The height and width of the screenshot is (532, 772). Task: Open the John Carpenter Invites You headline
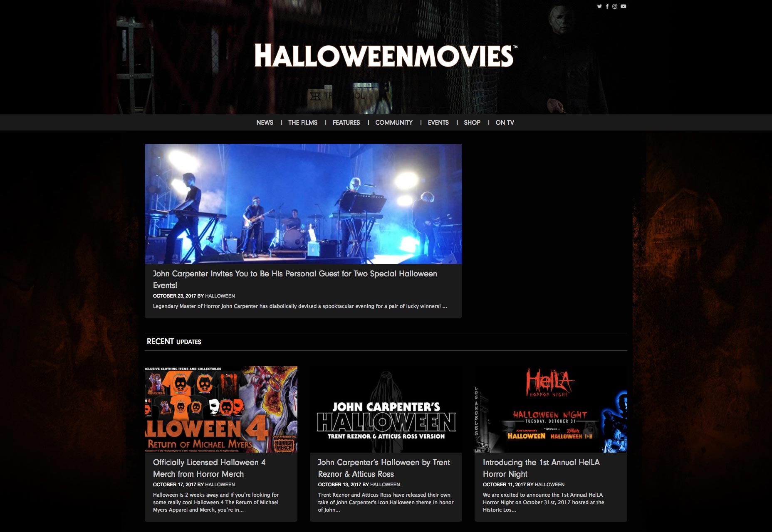pos(295,279)
